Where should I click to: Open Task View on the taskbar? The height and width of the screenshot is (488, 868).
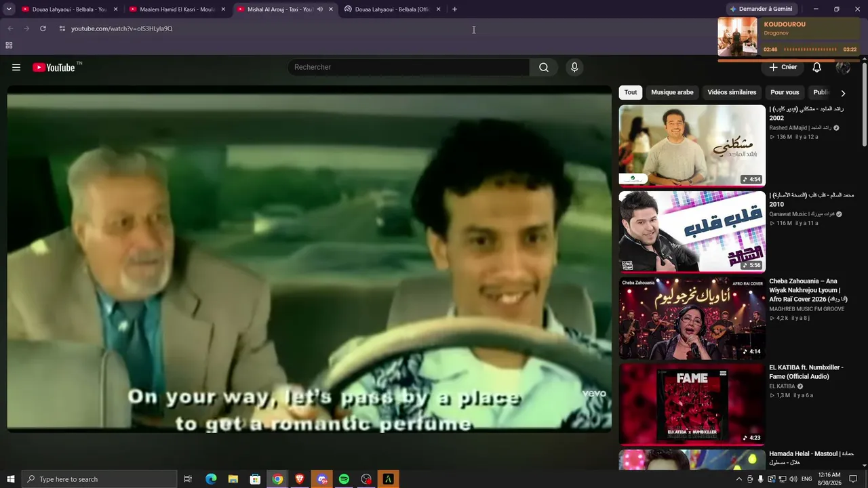188,479
